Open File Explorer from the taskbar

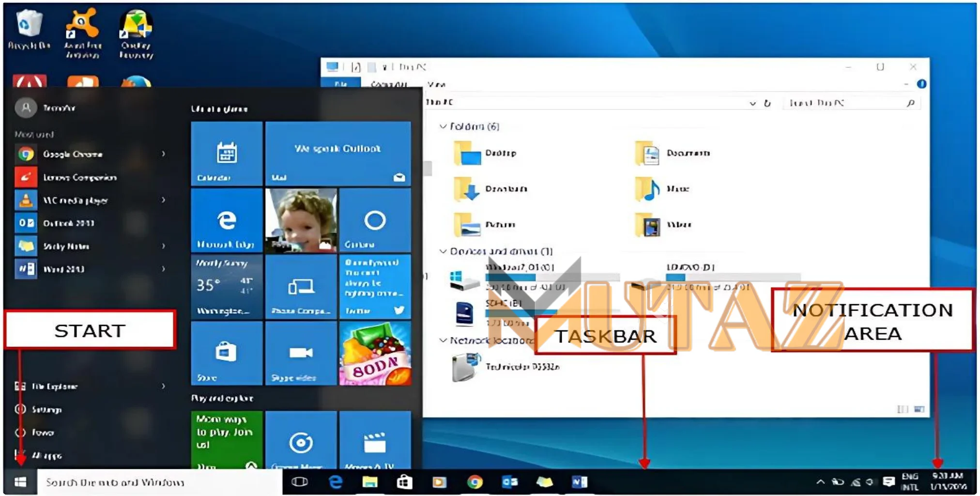click(370, 482)
